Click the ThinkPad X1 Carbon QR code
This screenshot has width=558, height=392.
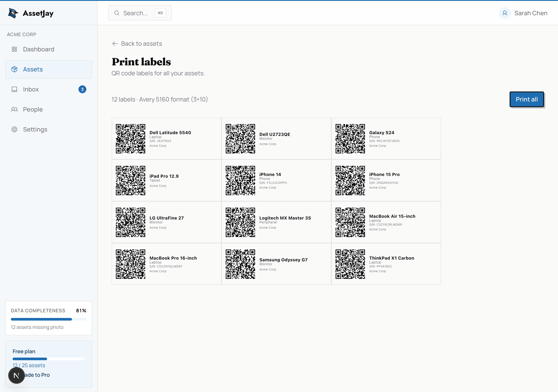coord(350,264)
